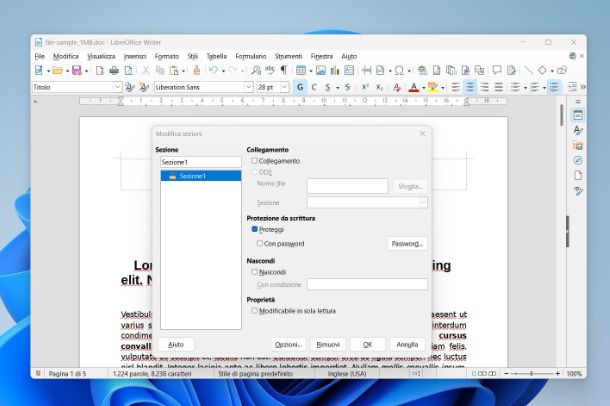Click the New document toolbar icon

tap(39, 70)
